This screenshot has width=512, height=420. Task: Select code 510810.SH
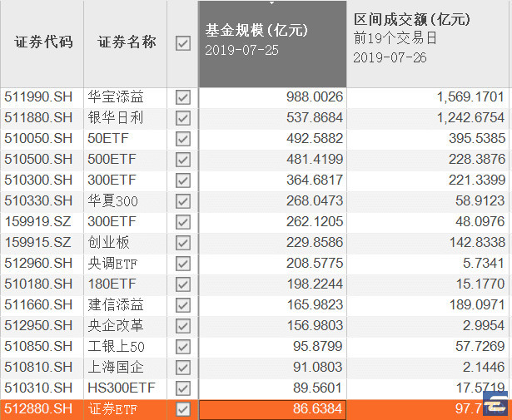(38, 367)
